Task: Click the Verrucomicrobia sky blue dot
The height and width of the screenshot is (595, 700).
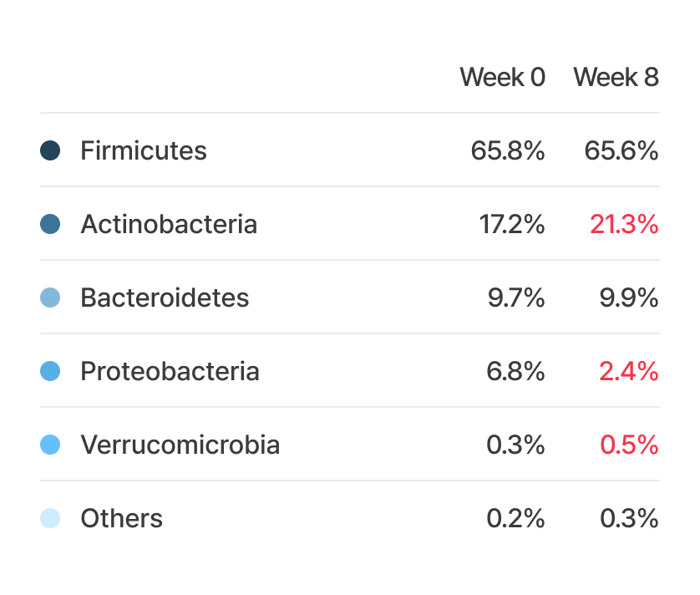Action: 50,445
